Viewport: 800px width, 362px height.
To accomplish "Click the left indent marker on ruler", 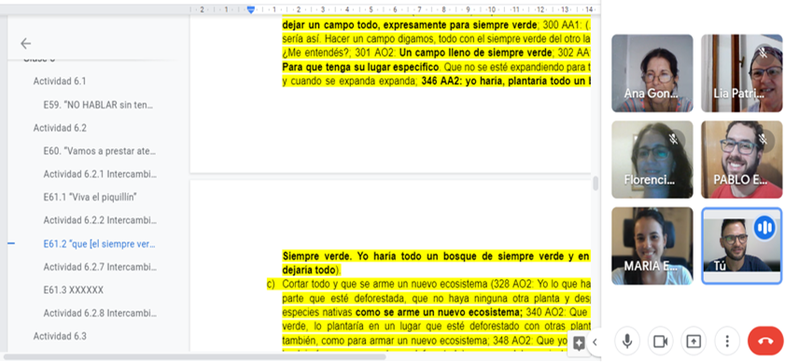I will [x=251, y=9].
